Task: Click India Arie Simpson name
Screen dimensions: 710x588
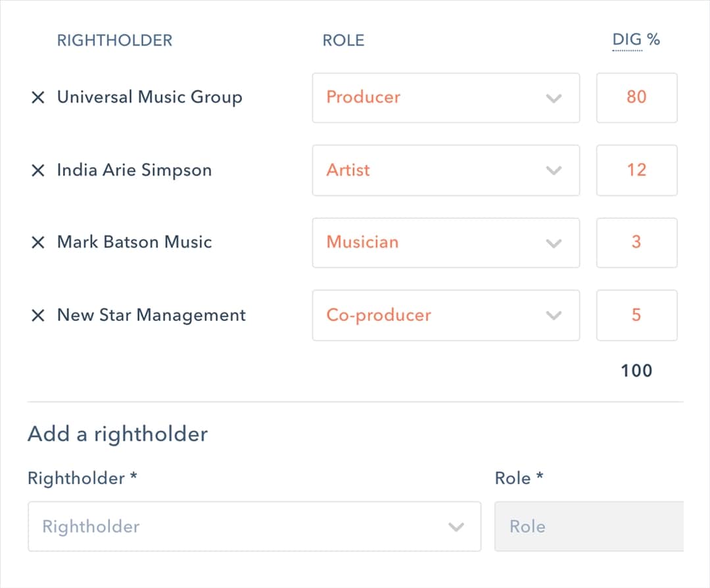Action: click(x=134, y=170)
